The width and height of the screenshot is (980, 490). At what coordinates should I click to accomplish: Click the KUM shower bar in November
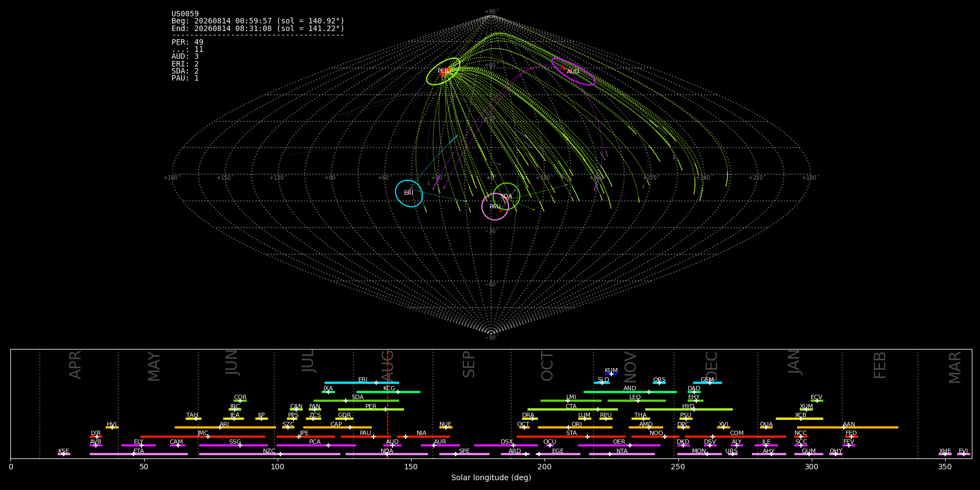611,374
